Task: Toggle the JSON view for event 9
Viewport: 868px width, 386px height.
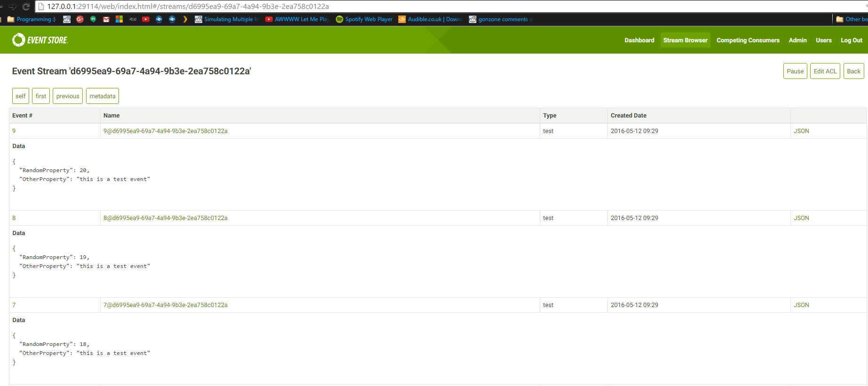Action: pyautogui.click(x=801, y=131)
